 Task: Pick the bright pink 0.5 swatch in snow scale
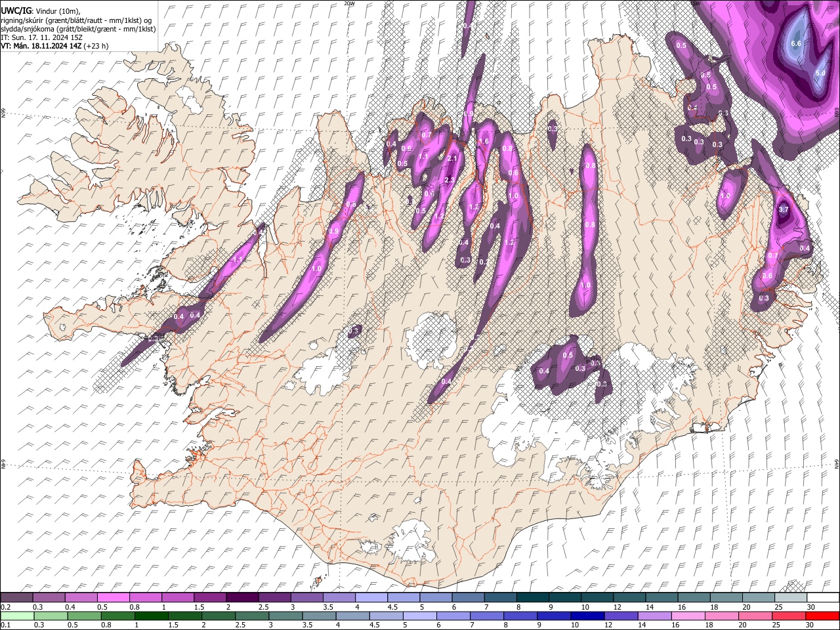(x=114, y=597)
